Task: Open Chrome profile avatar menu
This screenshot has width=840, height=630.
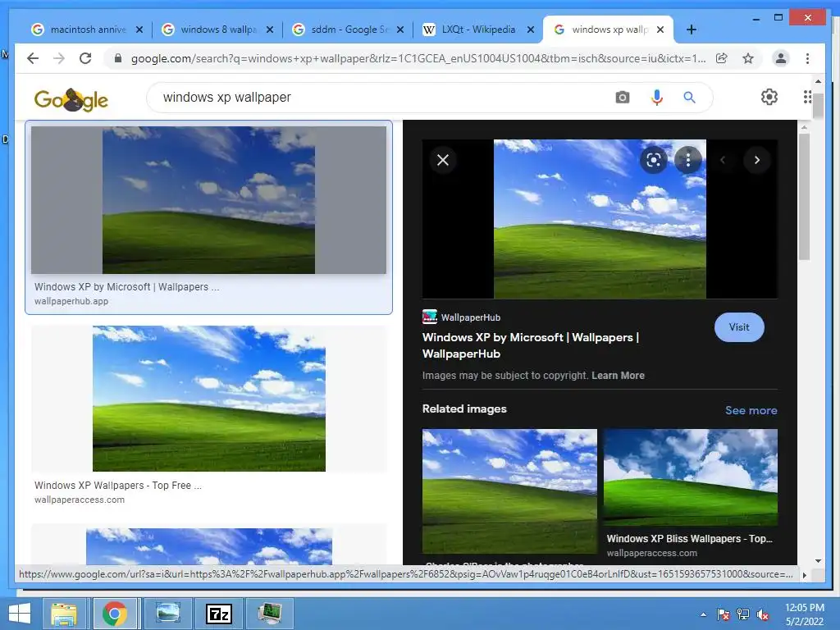Action: pos(781,58)
